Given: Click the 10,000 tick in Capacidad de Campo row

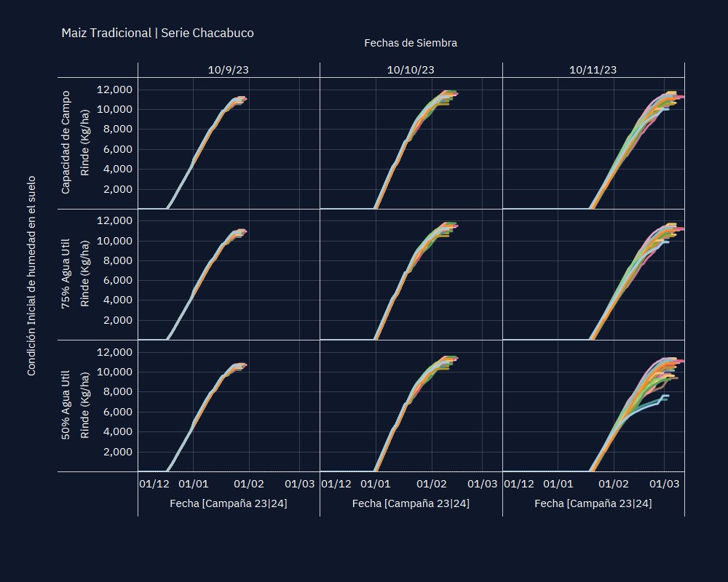Looking at the screenshot, I should pos(114,109).
